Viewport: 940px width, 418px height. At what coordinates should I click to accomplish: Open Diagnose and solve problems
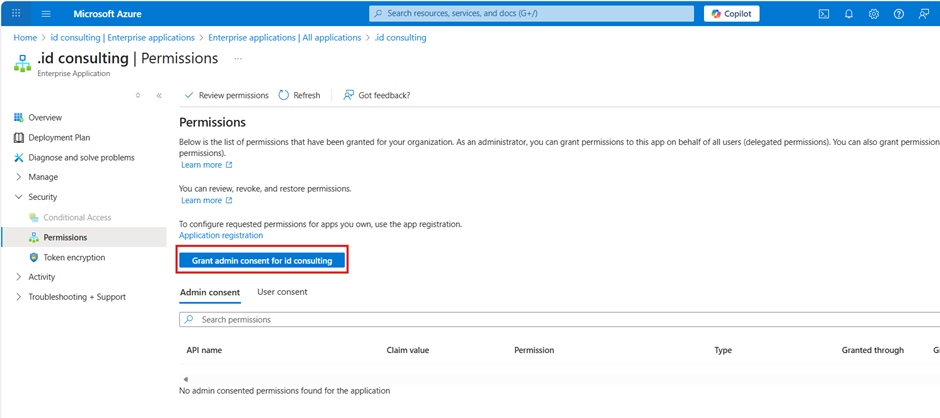click(83, 158)
